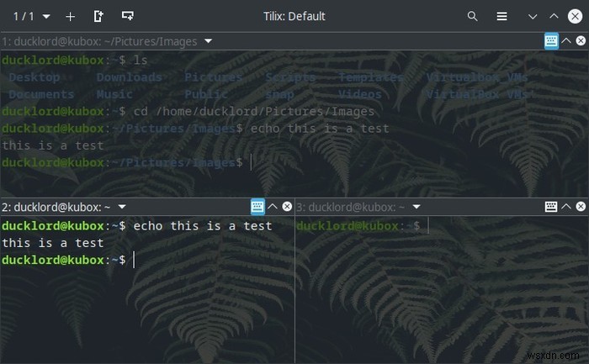Expand terminal 1 title dropdown arrow
The image size is (589, 364).
pyautogui.click(x=208, y=41)
